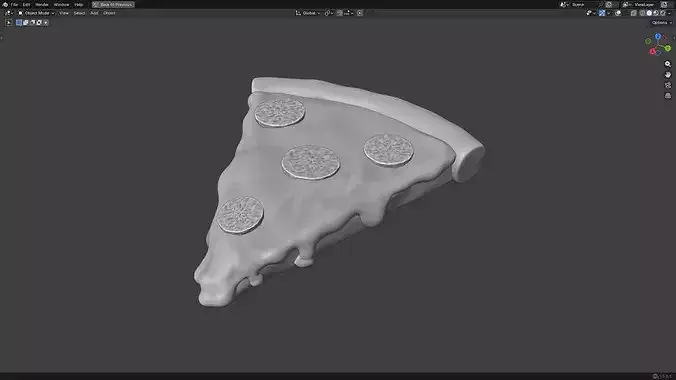The height and width of the screenshot is (380, 676).
Task: Select the Select Box tool icon
Action: (9, 22)
